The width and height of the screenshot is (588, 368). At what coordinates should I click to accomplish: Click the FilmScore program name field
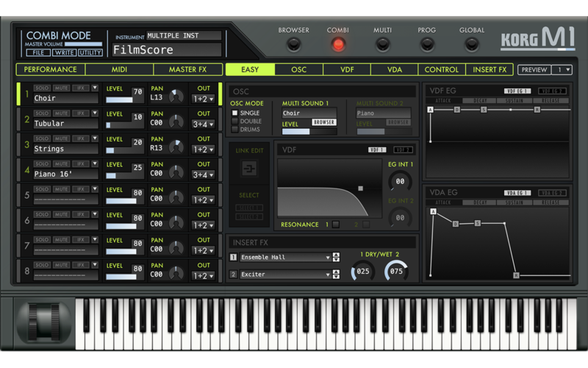(x=167, y=49)
